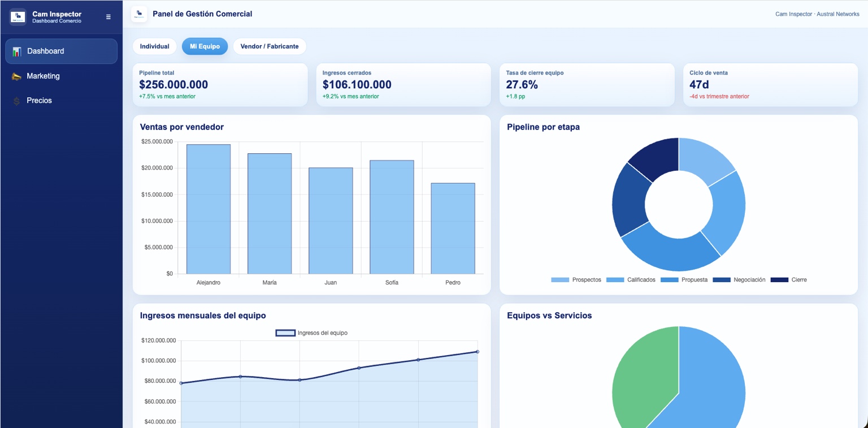Click the 'Ventas por vendedor' chart title
The height and width of the screenshot is (428, 868).
coord(182,127)
